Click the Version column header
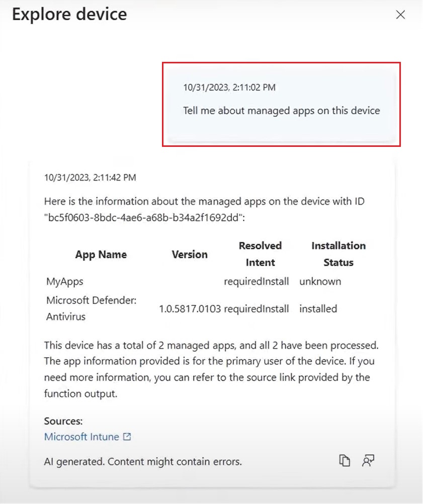The width and height of the screenshot is (423, 504). (x=190, y=255)
